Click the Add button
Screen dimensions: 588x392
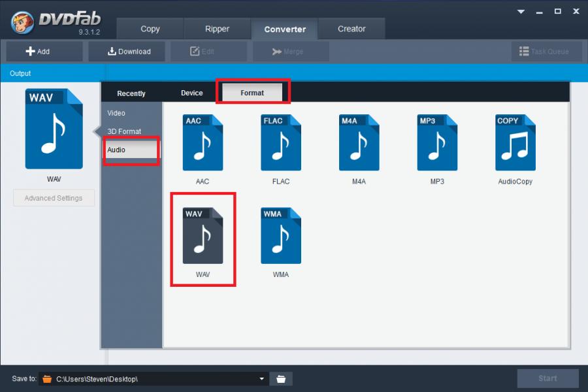coord(44,52)
